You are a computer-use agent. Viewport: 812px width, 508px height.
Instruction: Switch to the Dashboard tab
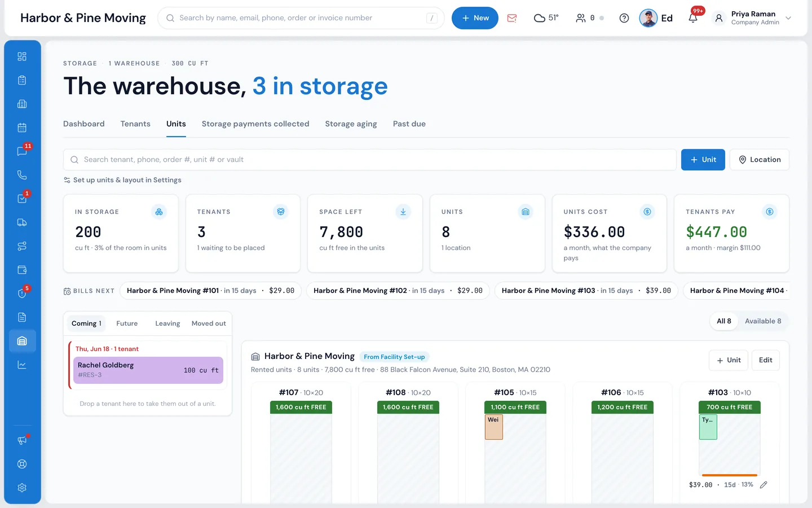84,124
